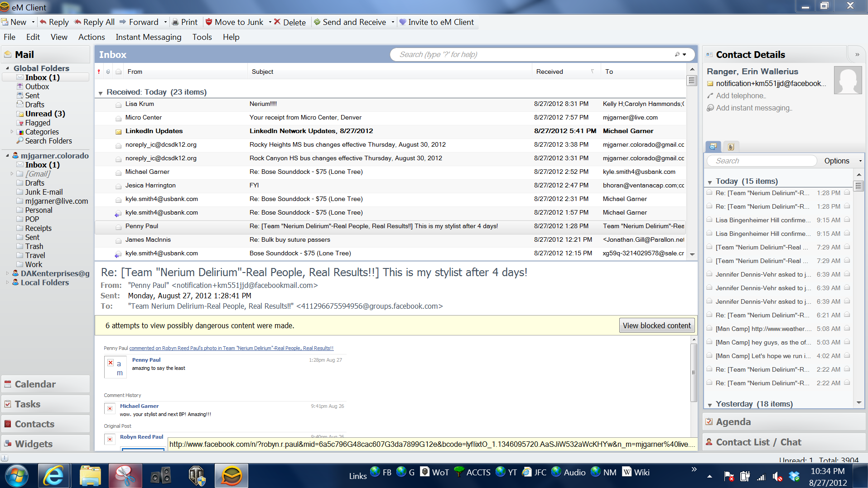
Task: Click the New message toolbar button
Action: (14, 22)
